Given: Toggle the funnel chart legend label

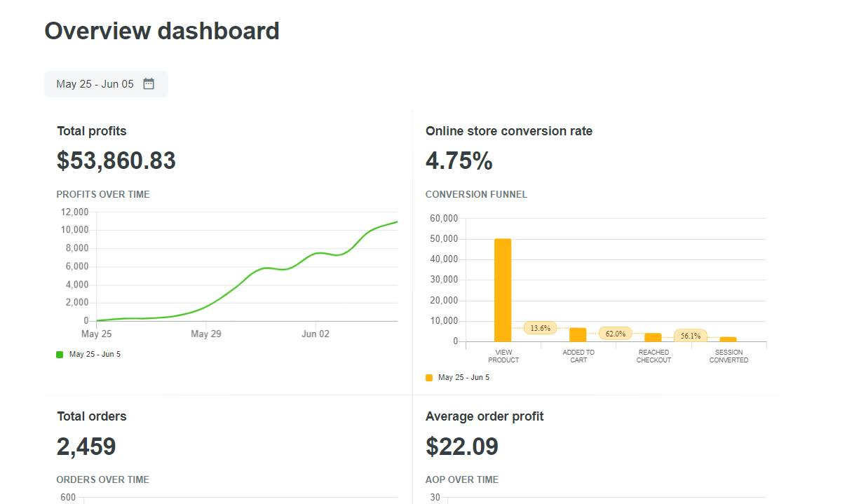Looking at the screenshot, I should tap(463, 378).
